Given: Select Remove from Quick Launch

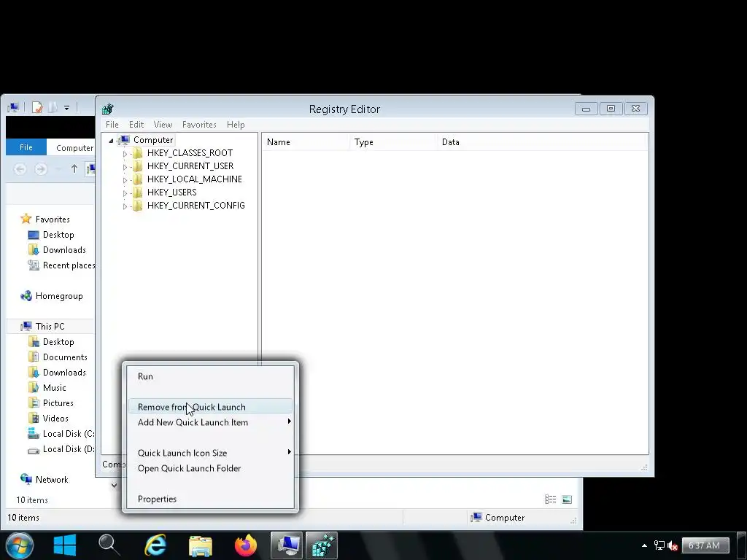Looking at the screenshot, I should coord(210,407).
